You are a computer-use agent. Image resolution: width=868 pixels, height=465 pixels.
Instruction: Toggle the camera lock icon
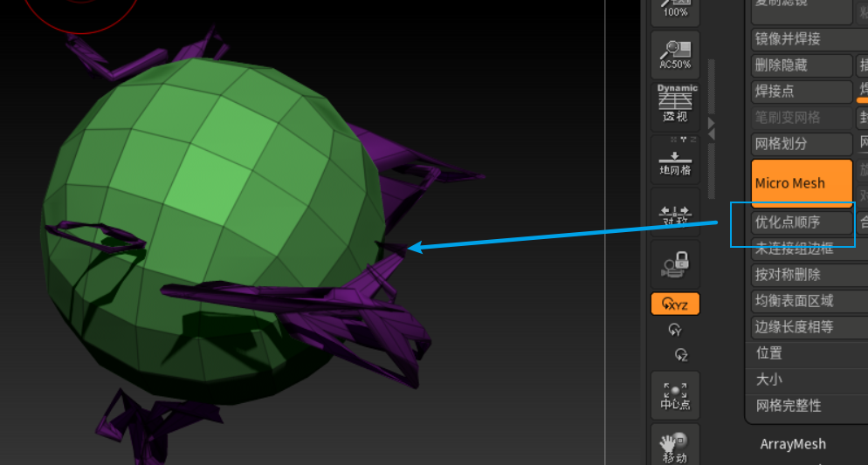675,264
